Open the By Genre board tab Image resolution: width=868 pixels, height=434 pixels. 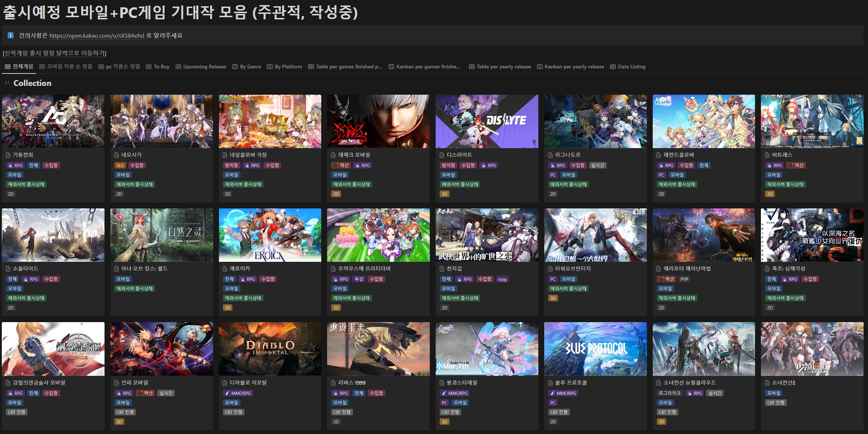coord(247,67)
